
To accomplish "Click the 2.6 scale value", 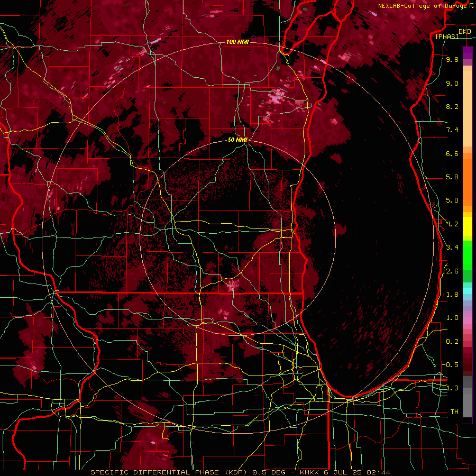I will tap(452, 271).
